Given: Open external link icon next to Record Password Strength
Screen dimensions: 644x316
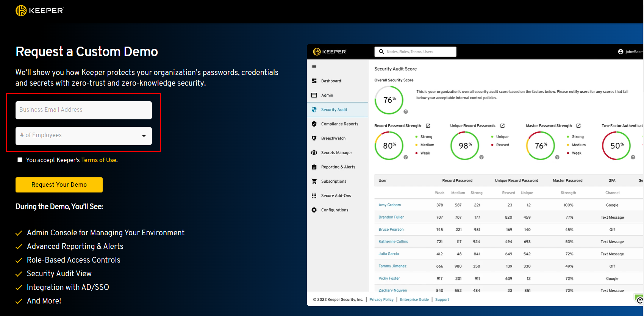Looking at the screenshot, I should click(x=428, y=125).
